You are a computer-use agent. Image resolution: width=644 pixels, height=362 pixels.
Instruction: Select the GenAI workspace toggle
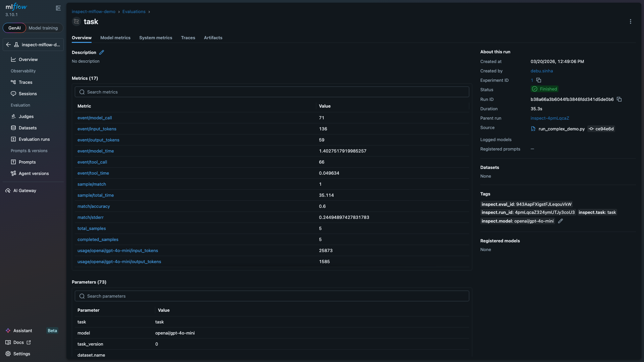click(14, 28)
